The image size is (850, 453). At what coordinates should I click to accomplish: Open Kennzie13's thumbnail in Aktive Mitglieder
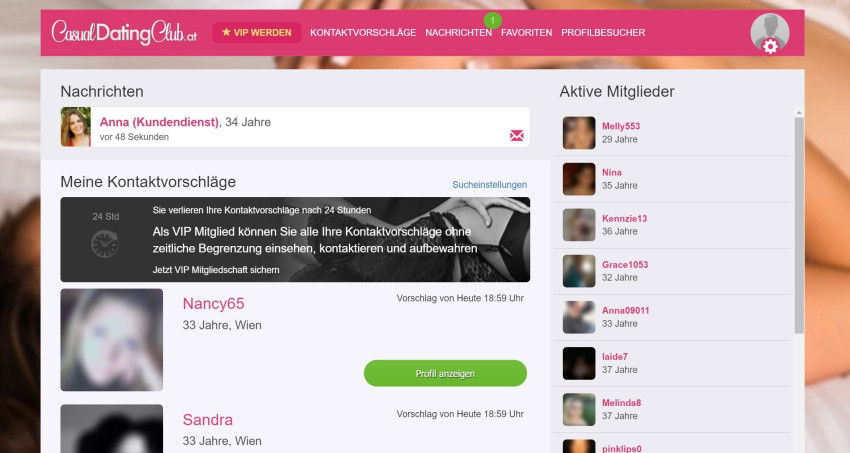(579, 225)
